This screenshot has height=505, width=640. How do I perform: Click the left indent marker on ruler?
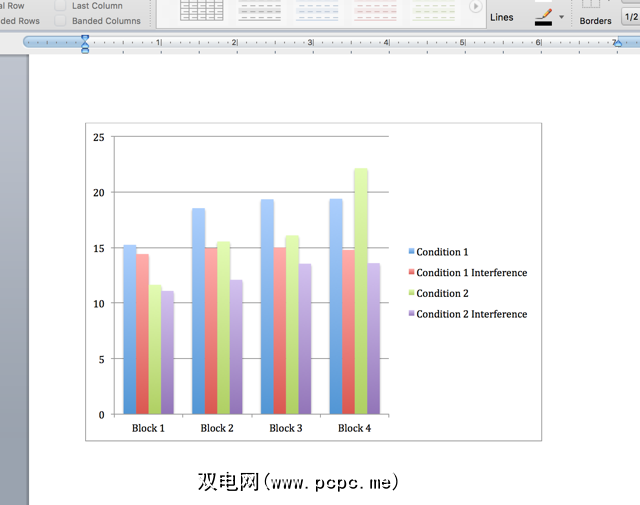click(x=85, y=49)
